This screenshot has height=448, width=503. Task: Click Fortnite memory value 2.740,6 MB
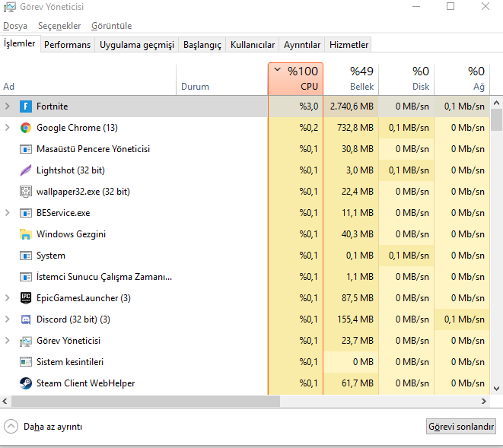point(352,106)
